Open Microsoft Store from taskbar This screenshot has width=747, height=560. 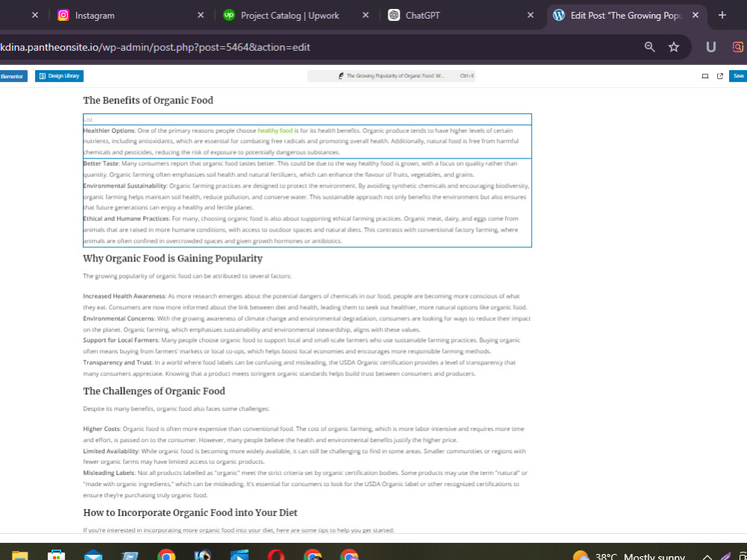click(x=56, y=556)
